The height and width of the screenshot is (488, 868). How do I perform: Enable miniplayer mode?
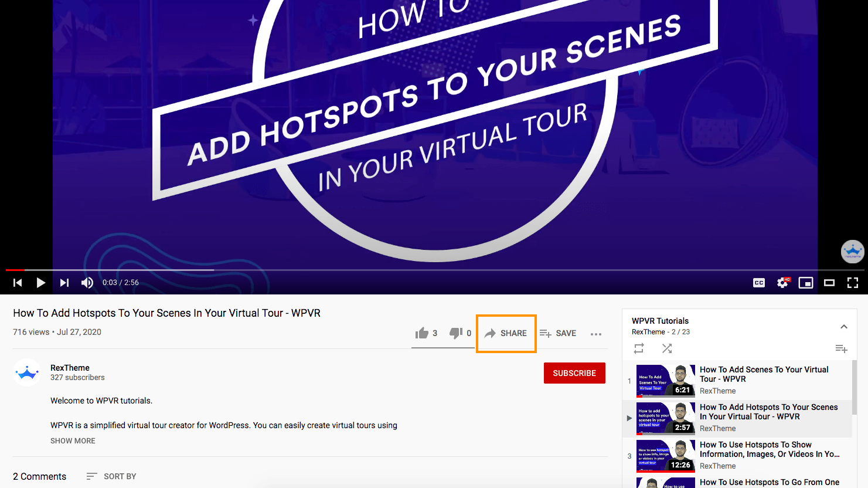tap(806, 283)
